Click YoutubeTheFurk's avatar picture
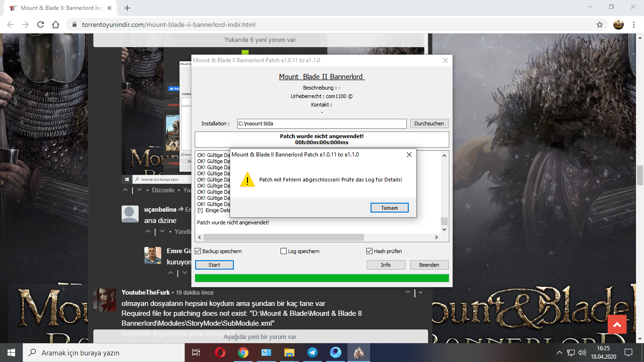 [104, 300]
